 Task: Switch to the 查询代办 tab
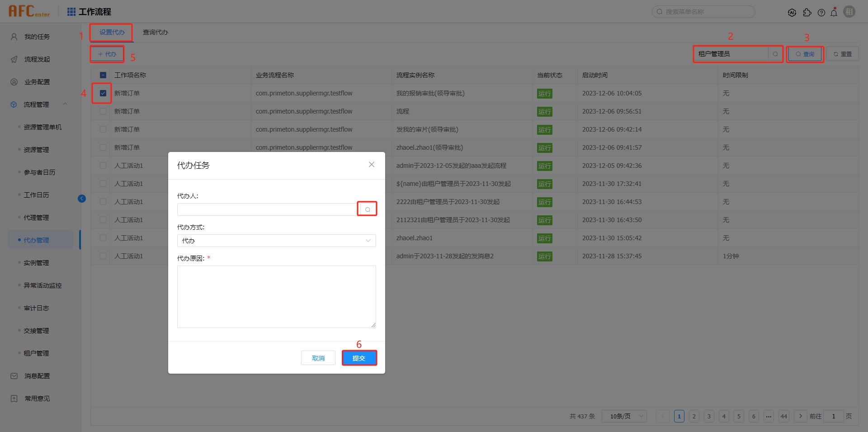point(155,32)
